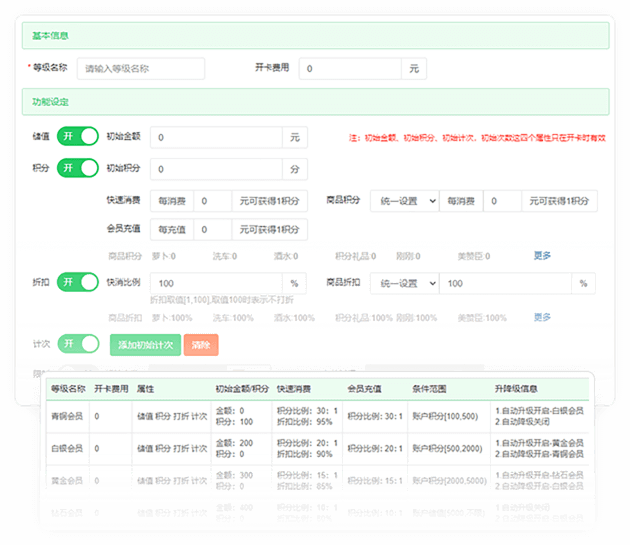Click the 酒水:0 points entry
The height and width of the screenshot is (545, 630).
point(286,256)
